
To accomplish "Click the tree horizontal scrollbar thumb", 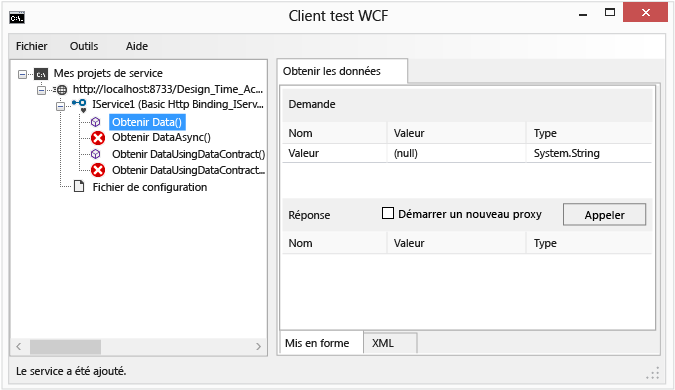I will pos(65,347).
